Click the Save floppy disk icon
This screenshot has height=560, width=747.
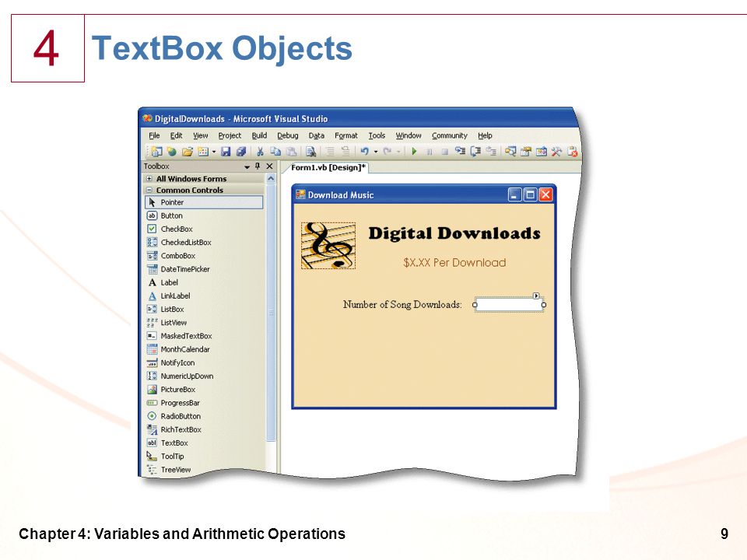pyautogui.click(x=226, y=152)
